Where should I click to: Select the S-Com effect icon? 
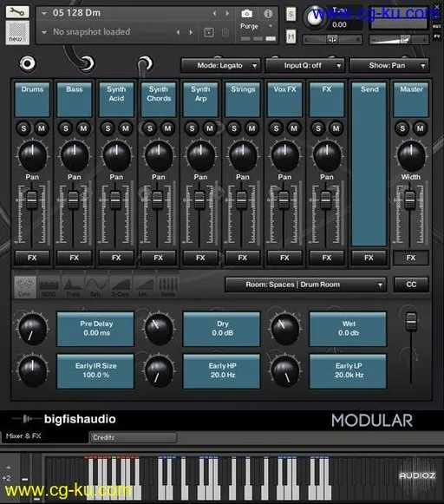121,286
